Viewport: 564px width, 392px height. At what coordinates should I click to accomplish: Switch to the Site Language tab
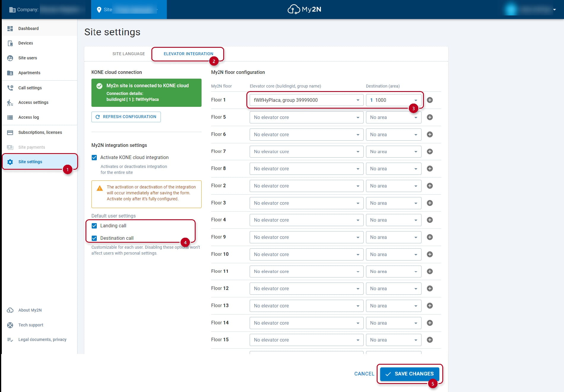coord(129,54)
